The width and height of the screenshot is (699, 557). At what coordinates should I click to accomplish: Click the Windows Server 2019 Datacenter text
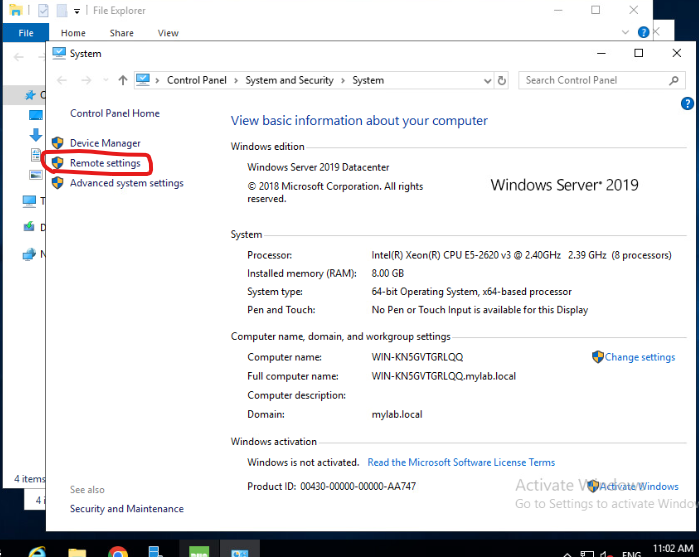[x=318, y=167]
